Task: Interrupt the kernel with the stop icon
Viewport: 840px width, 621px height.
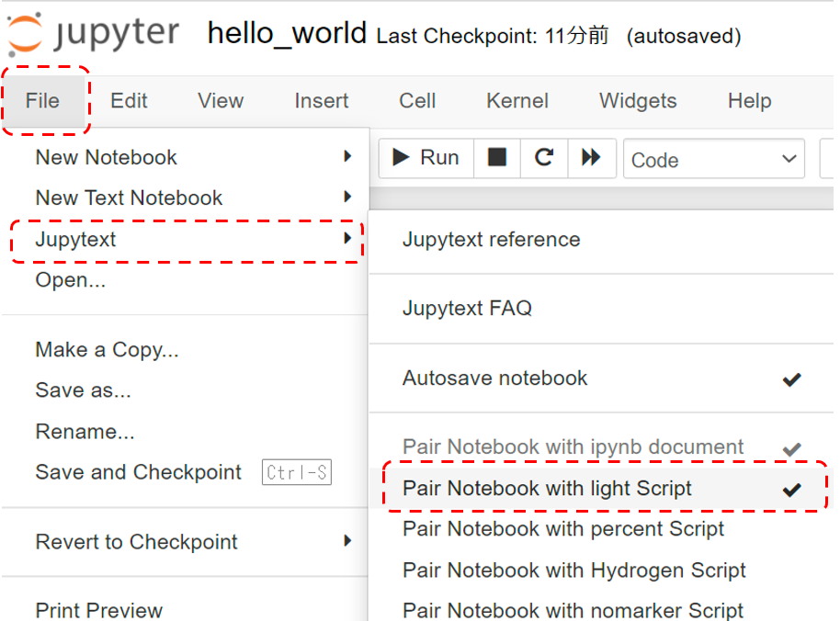Action: pos(497,158)
